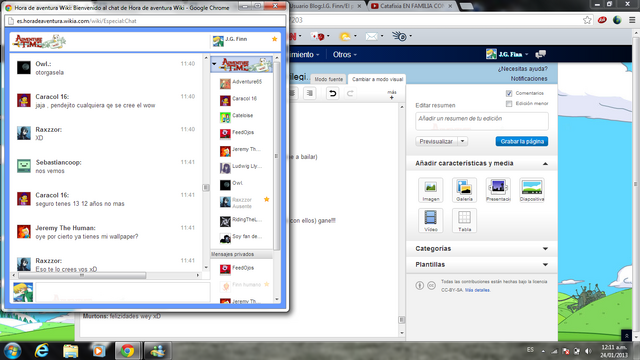Image resolution: width=640 pixels, height=360 pixels.
Task: Expand the Categorías section
Action: pyautogui.click(x=545, y=249)
